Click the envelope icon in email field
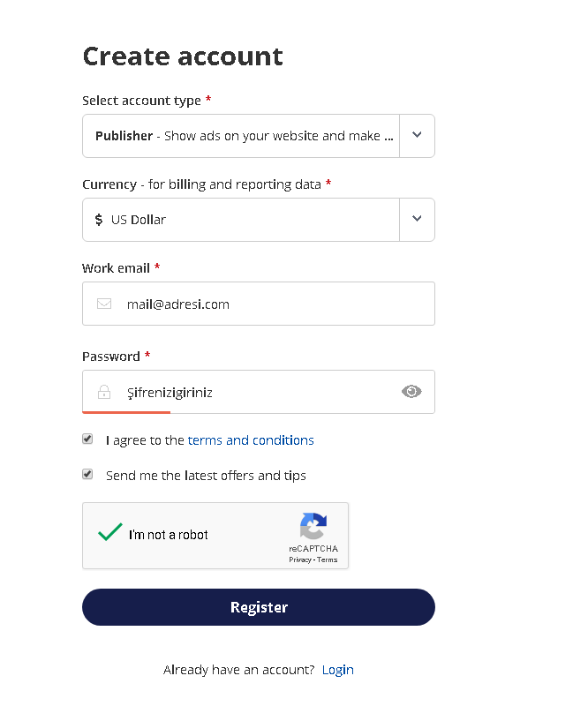This screenshot has width=588, height=706. [104, 304]
